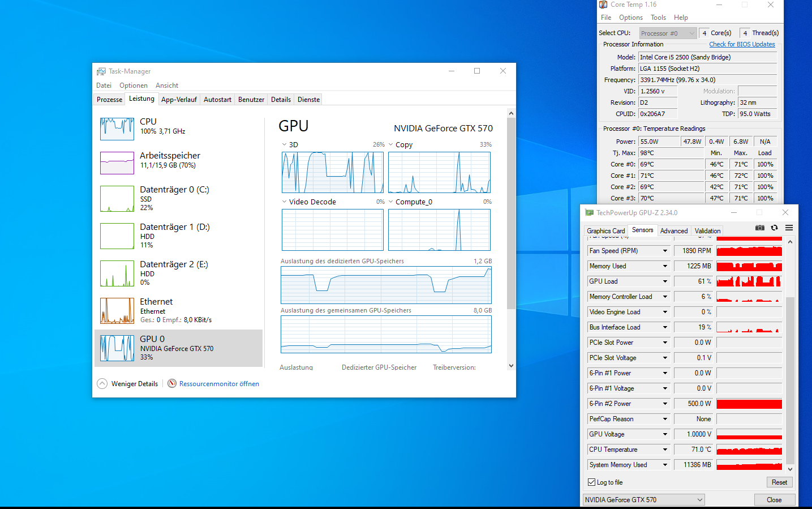Click the Weniger Details collapse arrow icon

tap(102, 383)
